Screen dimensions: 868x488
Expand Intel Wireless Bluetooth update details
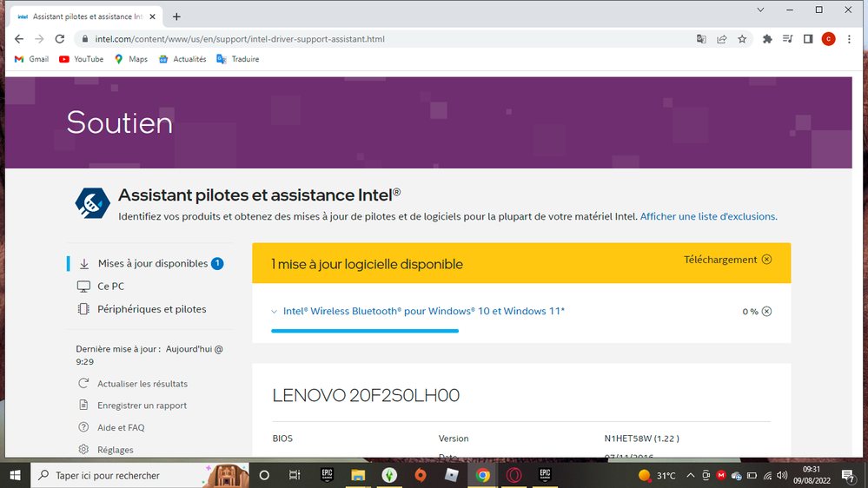point(274,312)
